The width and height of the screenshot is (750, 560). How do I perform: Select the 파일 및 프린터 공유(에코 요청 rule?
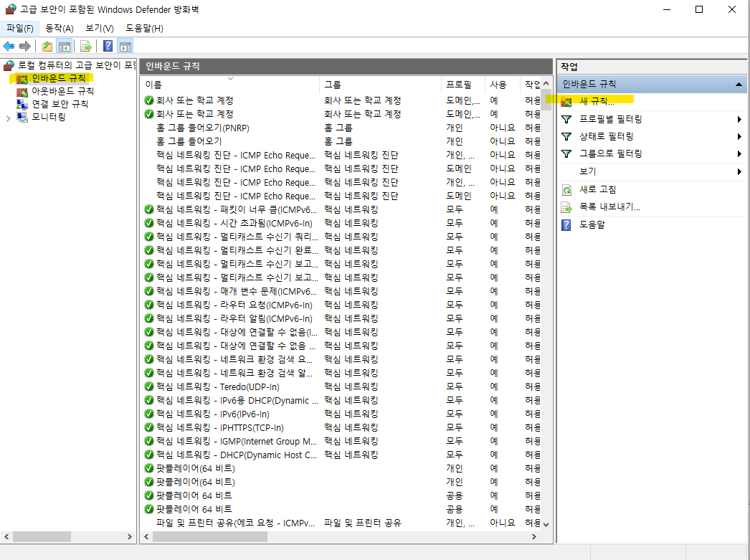(235, 523)
